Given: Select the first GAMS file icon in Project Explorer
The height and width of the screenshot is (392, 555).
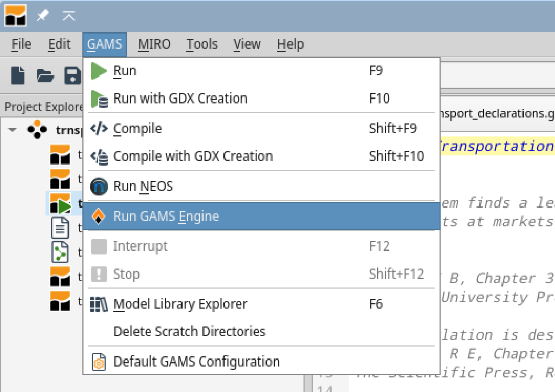Looking at the screenshot, I should pyautogui.click(x=60, y=154).
